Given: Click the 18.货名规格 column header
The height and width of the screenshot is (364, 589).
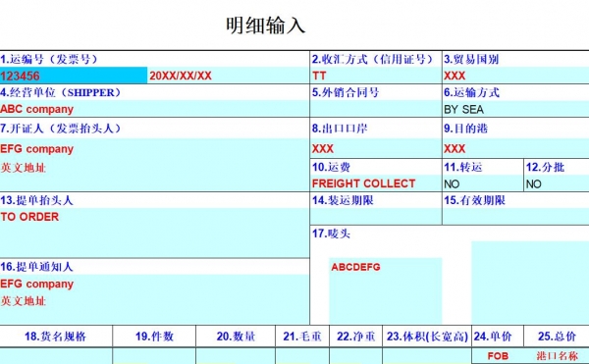Looking at the screenshot, I should [55, 337].
